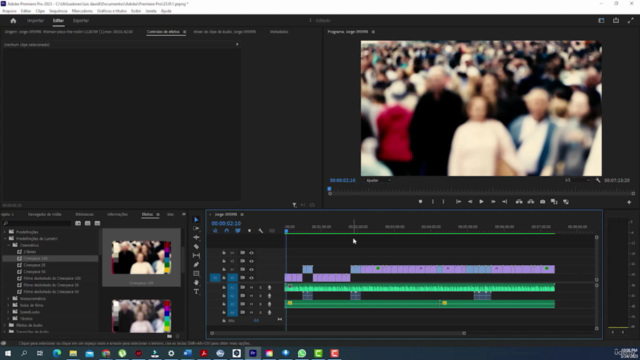640x360 pixels.
Task: Toggle Linked Selection in timeline
Action: click(238, 231)
